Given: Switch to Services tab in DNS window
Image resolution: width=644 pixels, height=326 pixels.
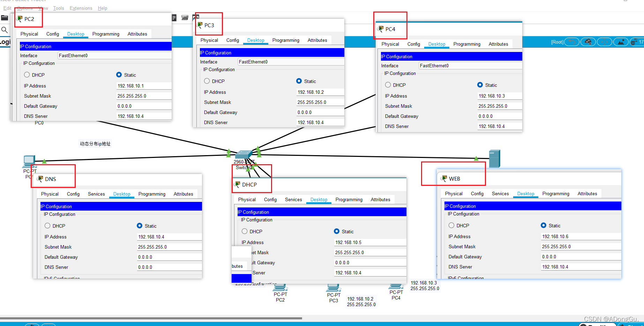Looking at the screenshot, I should (96, 194).
